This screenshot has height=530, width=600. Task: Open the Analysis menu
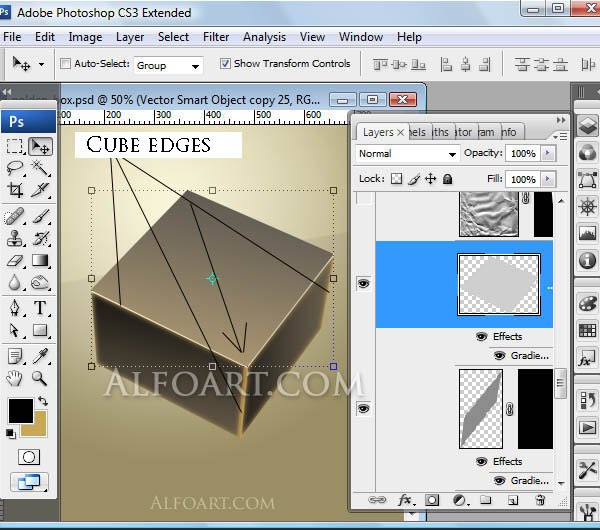click(264, 37)
